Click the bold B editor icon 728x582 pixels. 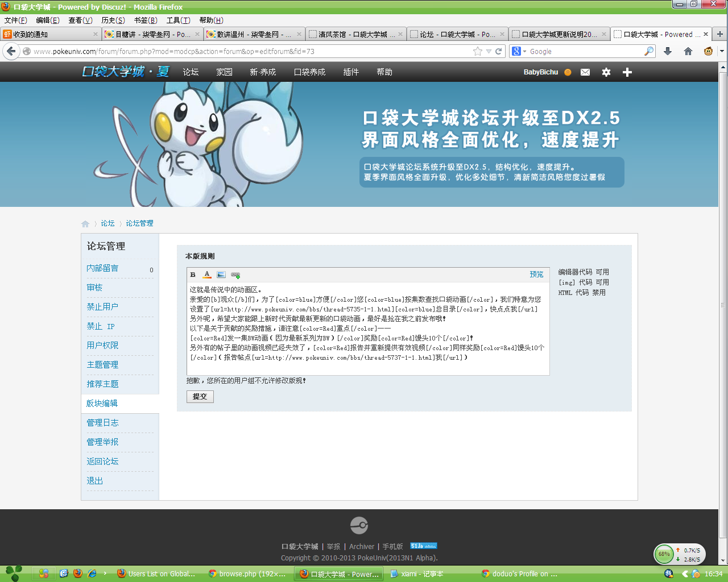[193, 275]
